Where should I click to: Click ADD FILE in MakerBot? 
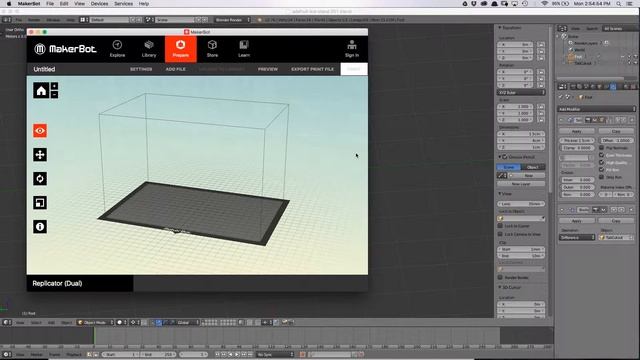pyautogui.click(x=176, y=69)
